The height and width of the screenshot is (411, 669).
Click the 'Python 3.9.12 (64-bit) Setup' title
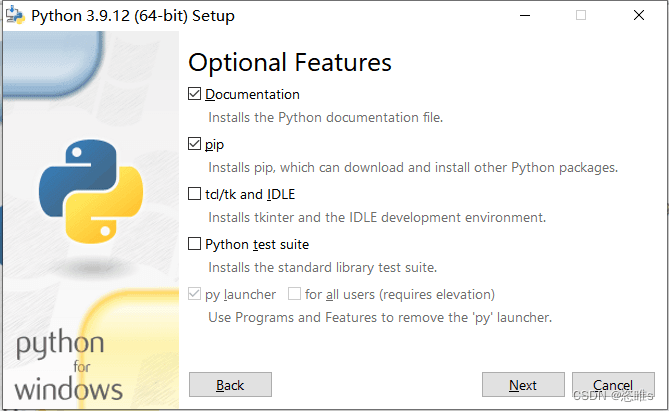coord(133,16)
